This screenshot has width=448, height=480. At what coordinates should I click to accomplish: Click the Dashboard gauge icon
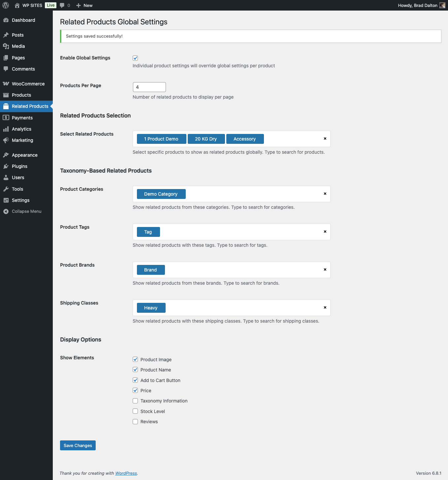[x=6, y=20]
